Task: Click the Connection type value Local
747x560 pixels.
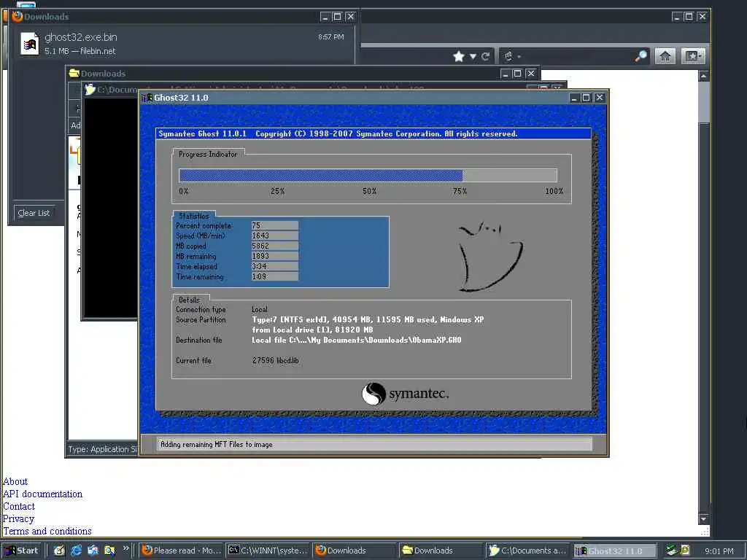Action: (x=260, y=309)
